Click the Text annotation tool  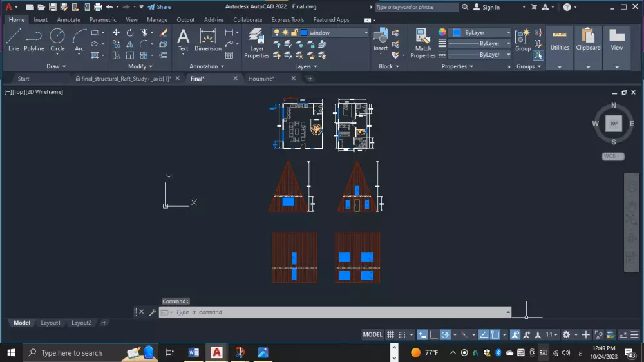click(183, 40)
